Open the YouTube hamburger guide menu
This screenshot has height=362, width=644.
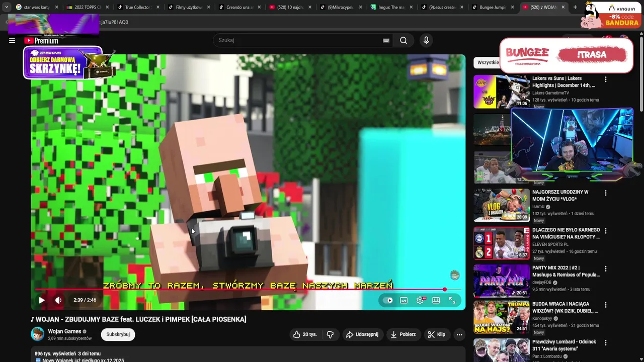[12, 40]
